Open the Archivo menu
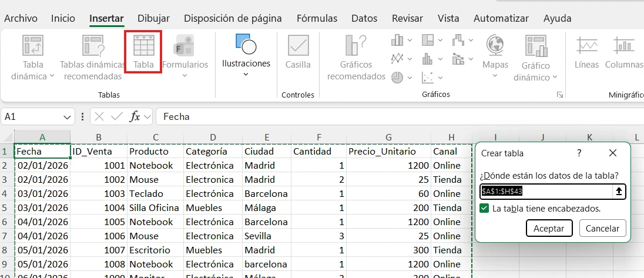This screenshot has height=278, width=644. coord(21,18)
